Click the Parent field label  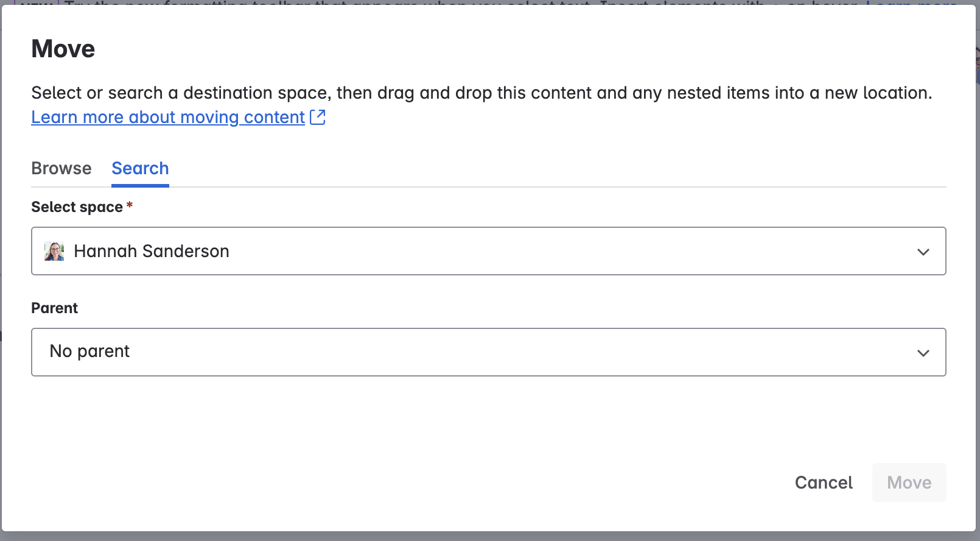(x=55, y=308)
